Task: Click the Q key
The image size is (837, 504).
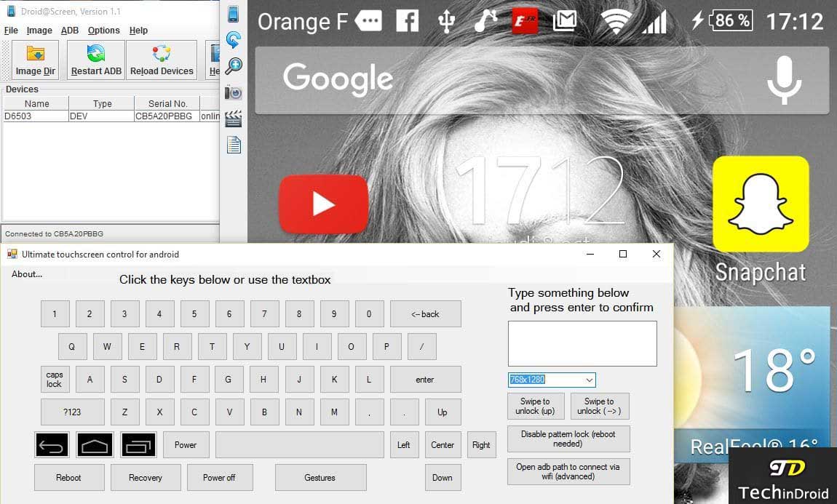Action: click(x=71, y=347)
